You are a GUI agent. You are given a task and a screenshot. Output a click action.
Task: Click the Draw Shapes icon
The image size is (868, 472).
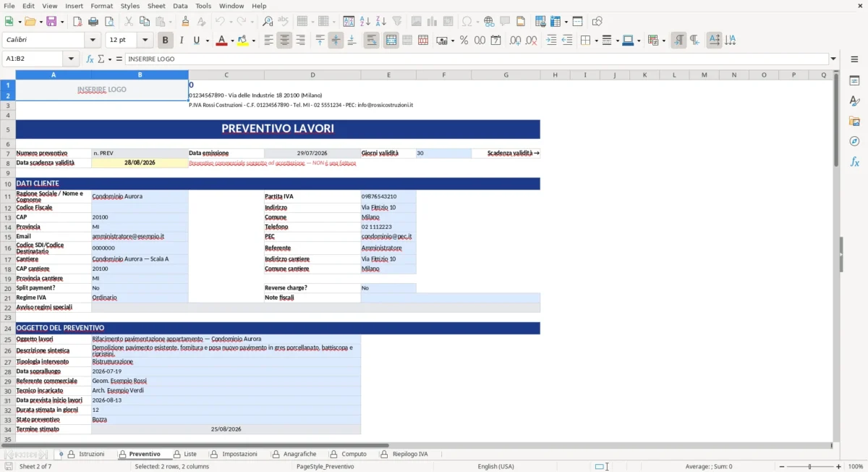pyautogui.click(x=597, y=22)
